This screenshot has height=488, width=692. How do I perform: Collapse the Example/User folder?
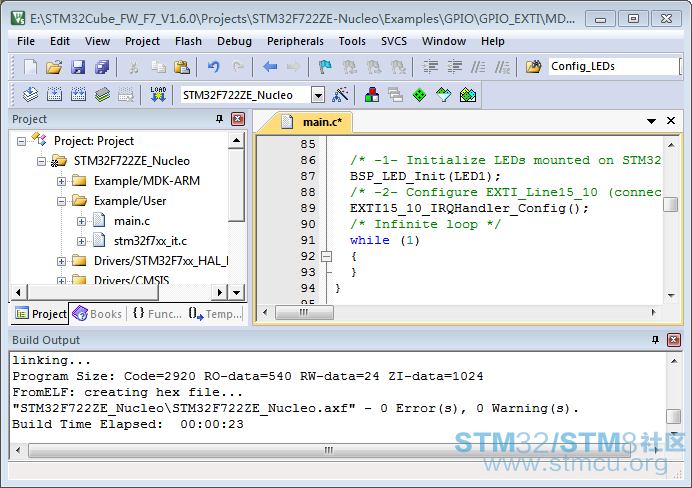[x=61, y=202]
